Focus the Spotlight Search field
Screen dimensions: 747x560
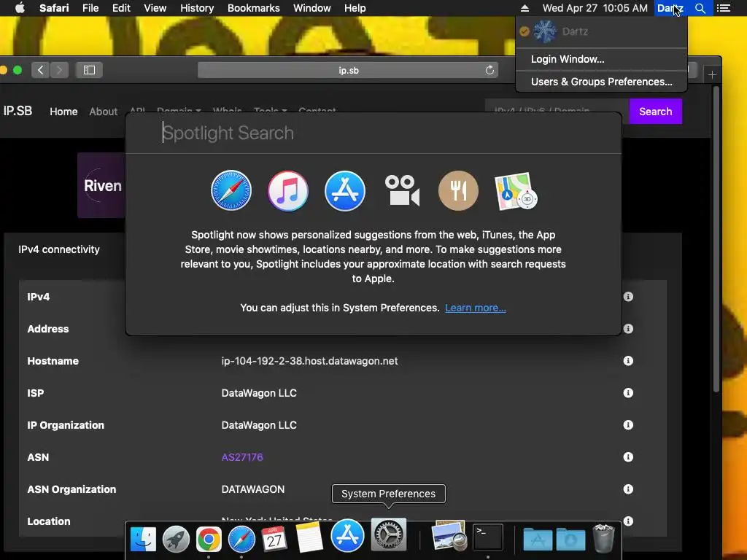pyautogui.click(x=373, y=133)
